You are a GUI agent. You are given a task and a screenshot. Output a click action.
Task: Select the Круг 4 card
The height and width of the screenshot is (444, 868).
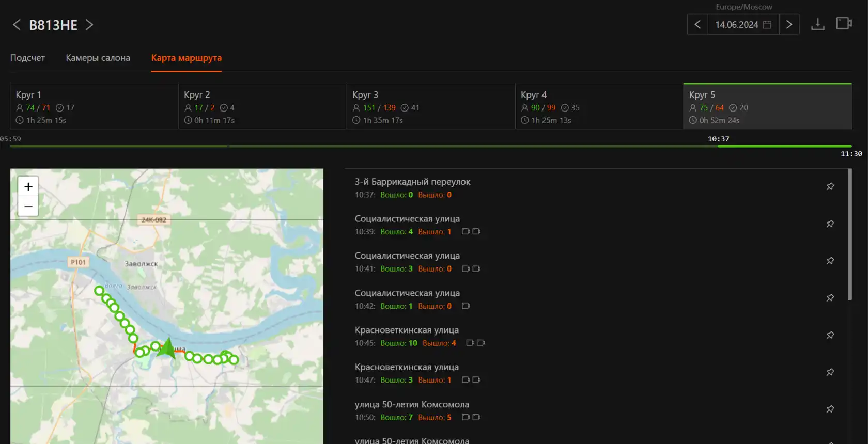point(599,106)
